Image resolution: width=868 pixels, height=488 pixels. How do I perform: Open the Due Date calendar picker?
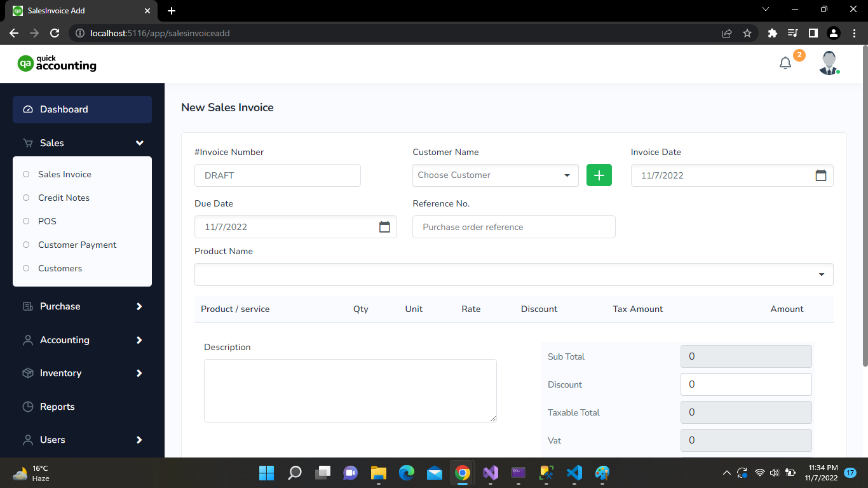tap(384, 227)
